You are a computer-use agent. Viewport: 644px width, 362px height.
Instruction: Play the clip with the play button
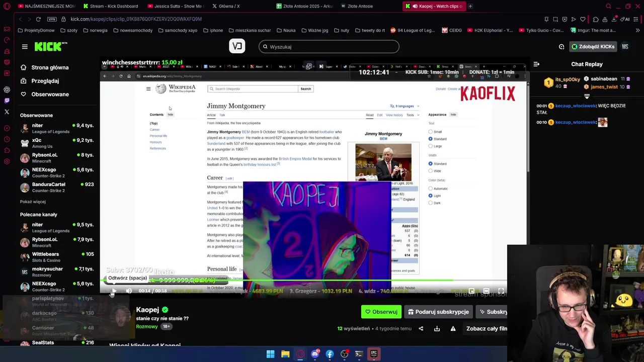pos(114,291)
